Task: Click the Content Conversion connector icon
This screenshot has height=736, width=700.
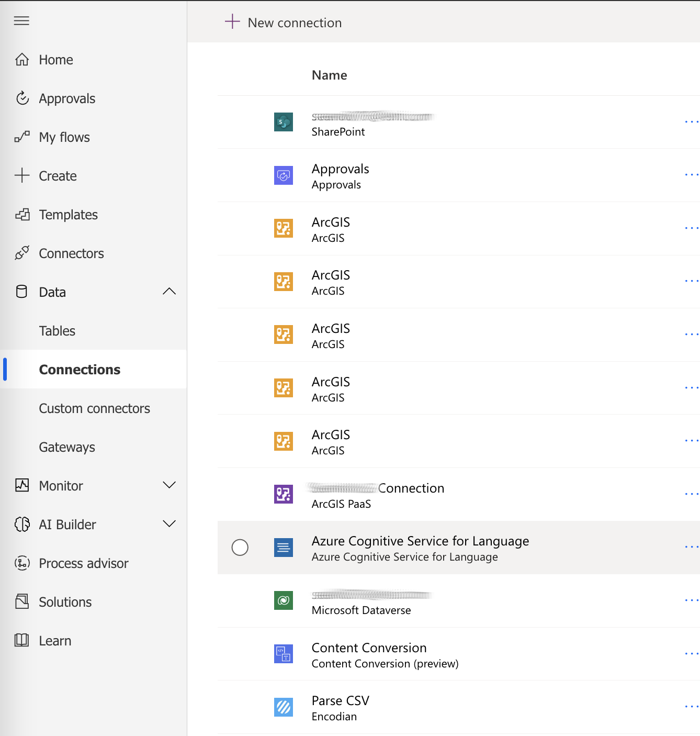Action: (x=284, y=654)
